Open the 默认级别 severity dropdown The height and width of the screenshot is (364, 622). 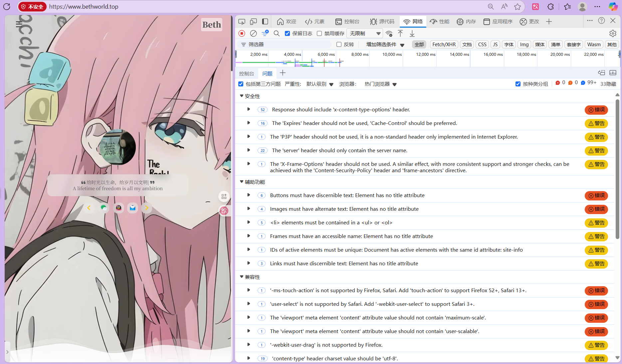pos(320,84)
